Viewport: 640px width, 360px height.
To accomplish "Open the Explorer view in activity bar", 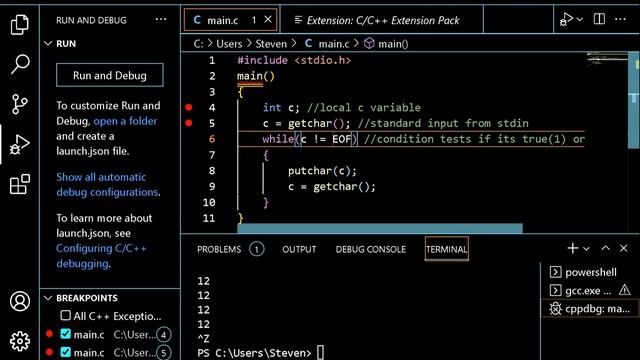I will [20, 24].
